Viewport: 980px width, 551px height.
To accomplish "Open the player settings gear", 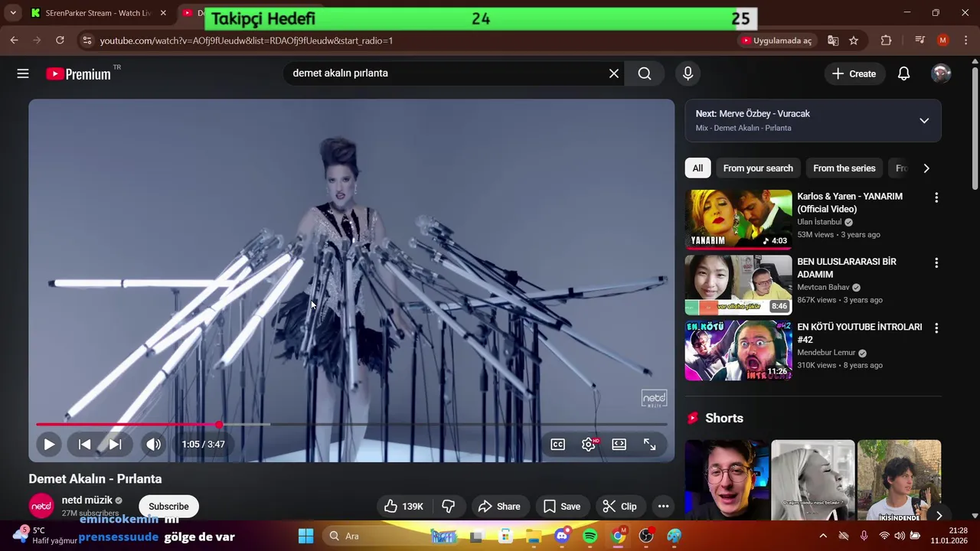I will pos(589,445).
